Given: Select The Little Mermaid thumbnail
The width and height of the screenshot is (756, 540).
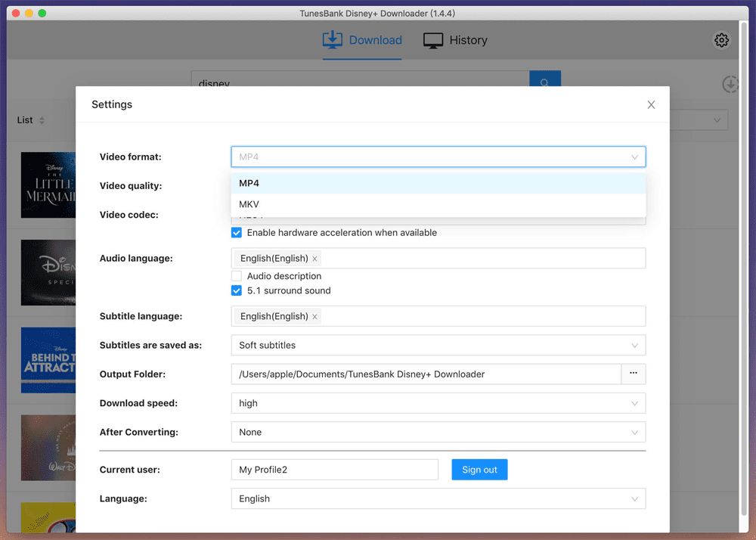Looking at the screenshot, I should pyautogui.click(x=48, y=185).
